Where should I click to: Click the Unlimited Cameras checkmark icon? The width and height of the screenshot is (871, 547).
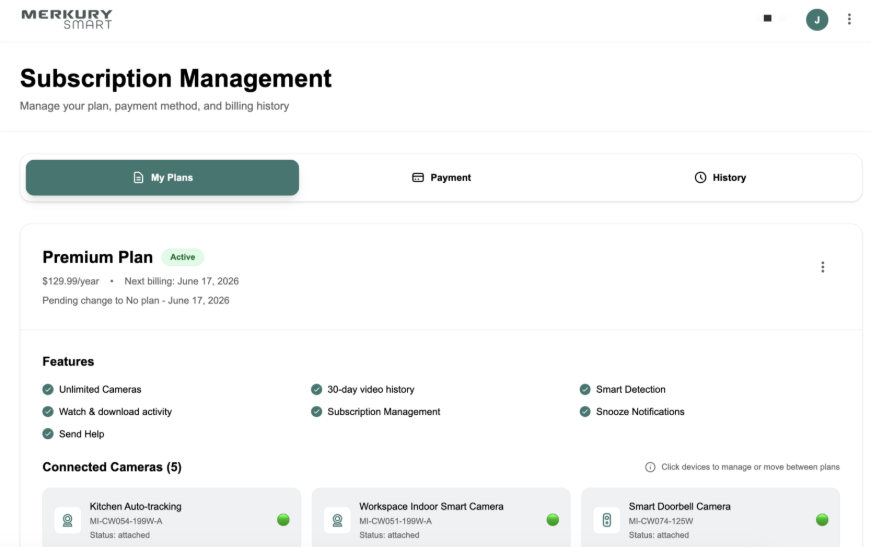(x=48, y=389)
